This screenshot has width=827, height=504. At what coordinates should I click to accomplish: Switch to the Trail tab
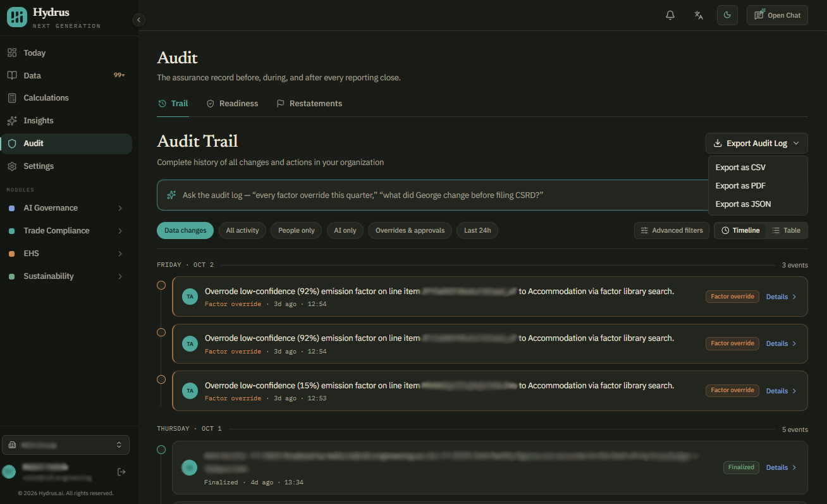click(x=173, y=104)
